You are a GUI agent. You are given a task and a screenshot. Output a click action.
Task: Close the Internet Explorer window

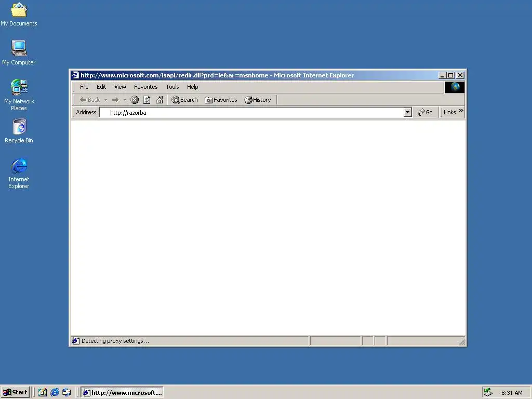pos(460,75)
